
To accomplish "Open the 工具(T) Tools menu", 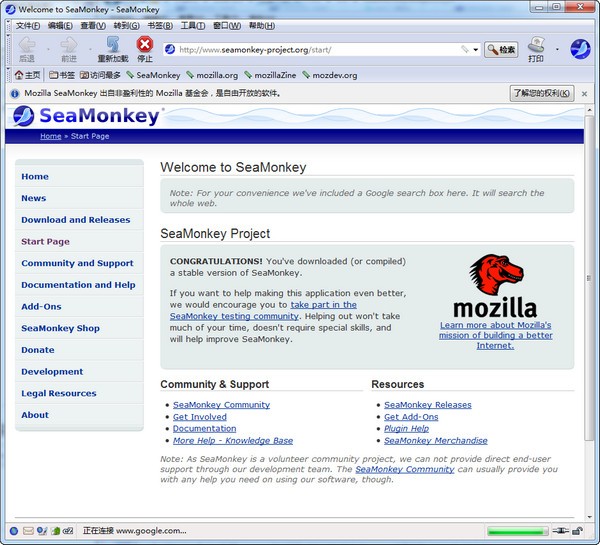I will coord(193,26).
